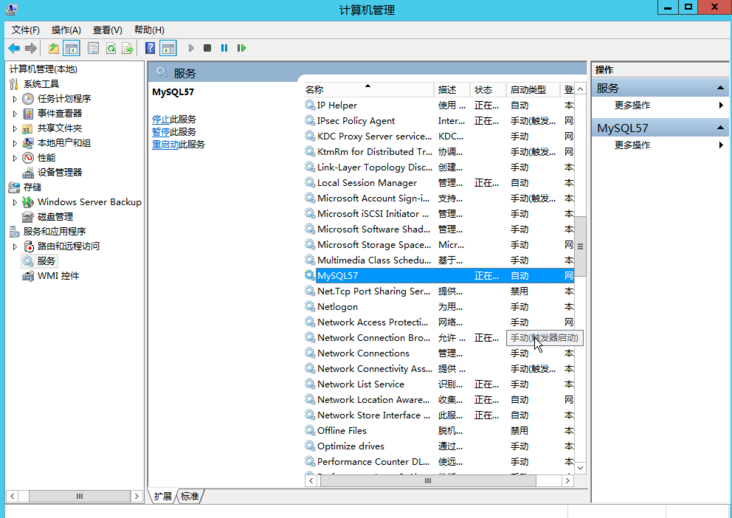
Task: Expand the Windows Server Backup node
Action: [x=14, y=202]
